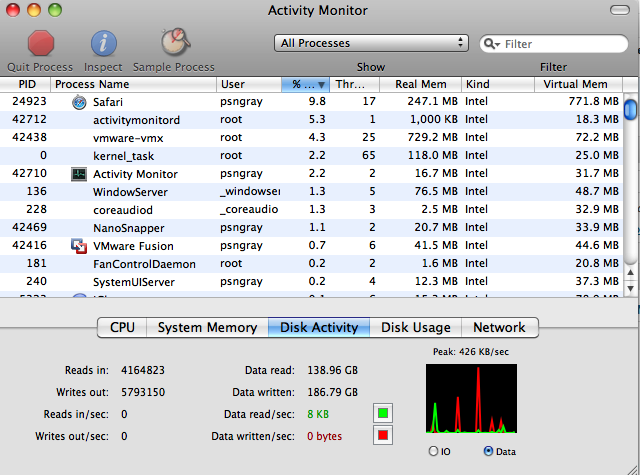Sort by the Threads column header
The image size is (640, 475).
click(x=354, y=84)
